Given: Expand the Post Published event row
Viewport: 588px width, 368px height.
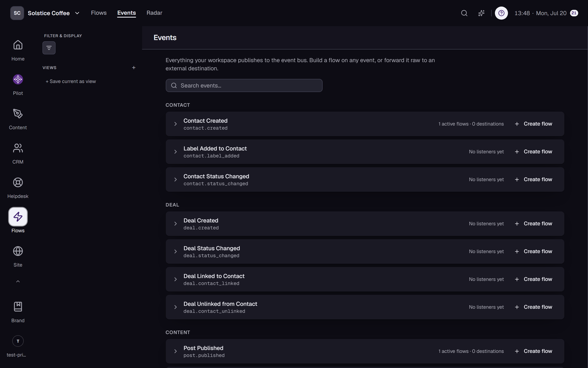Looking at the screenshot, I should 175,351.
